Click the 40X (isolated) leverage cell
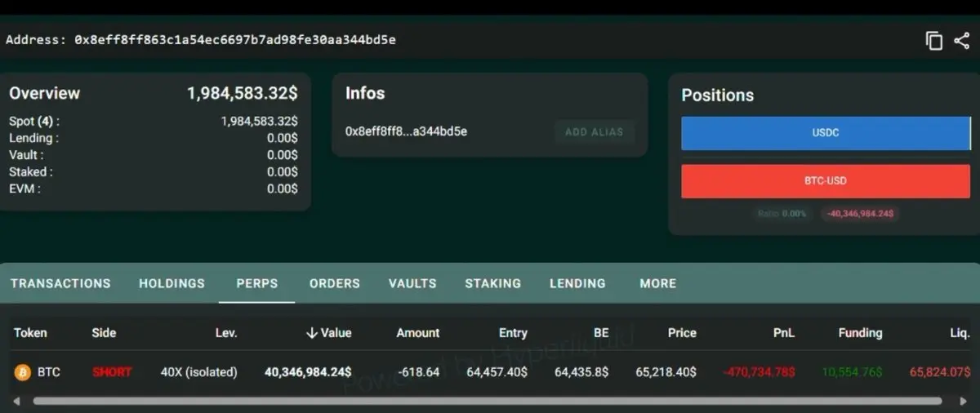This screenshot has height=413, width=980. click(198, 372)
